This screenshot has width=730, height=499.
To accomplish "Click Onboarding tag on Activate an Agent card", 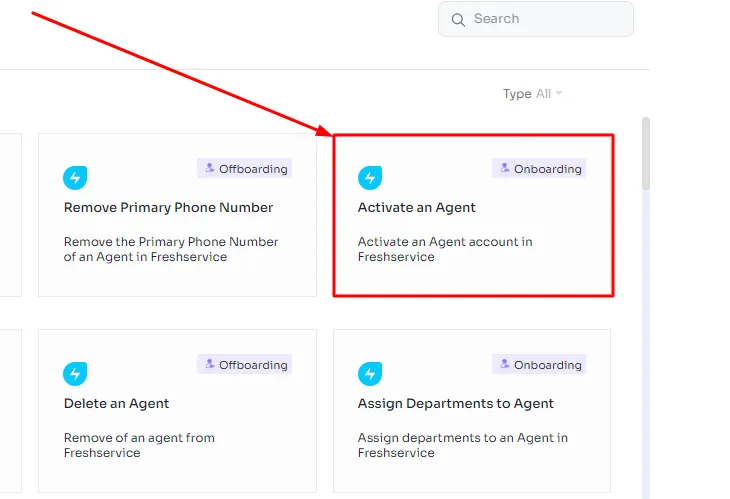I will 539,169.
